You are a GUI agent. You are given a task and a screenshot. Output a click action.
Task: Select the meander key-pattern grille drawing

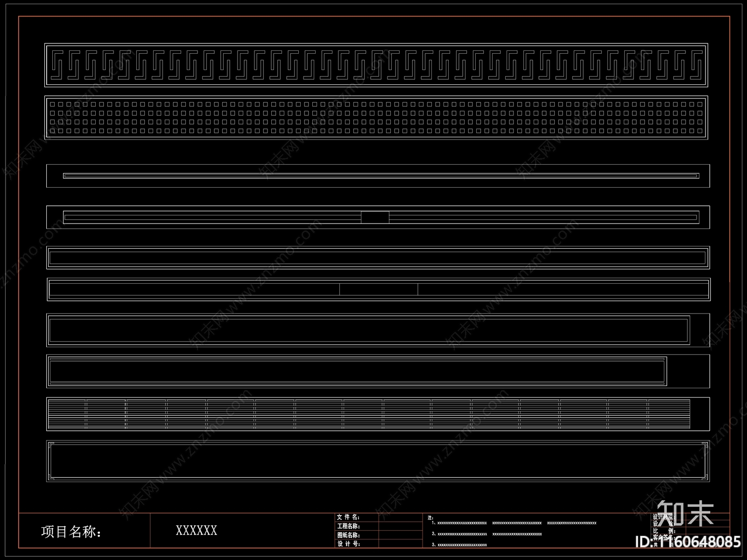376,65
